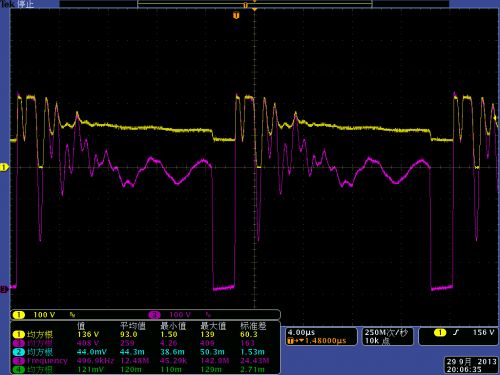Click the Tek 停止 acquisition status

click(x=17, y=4)
